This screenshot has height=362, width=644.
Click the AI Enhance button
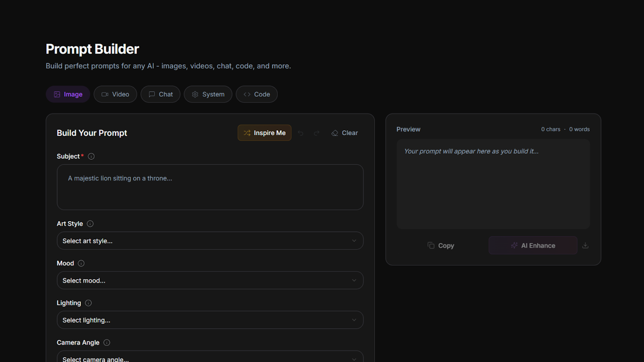coord(533,245)
